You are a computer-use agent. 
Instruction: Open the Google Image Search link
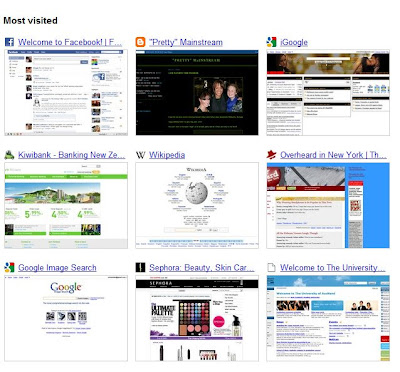point(57,268)
